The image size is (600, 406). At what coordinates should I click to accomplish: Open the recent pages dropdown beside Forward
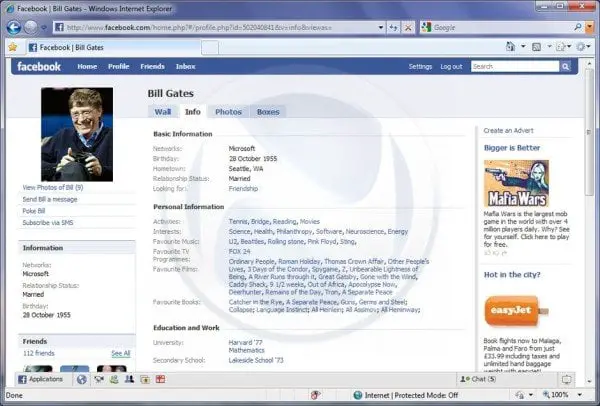[x=44, y=28]
